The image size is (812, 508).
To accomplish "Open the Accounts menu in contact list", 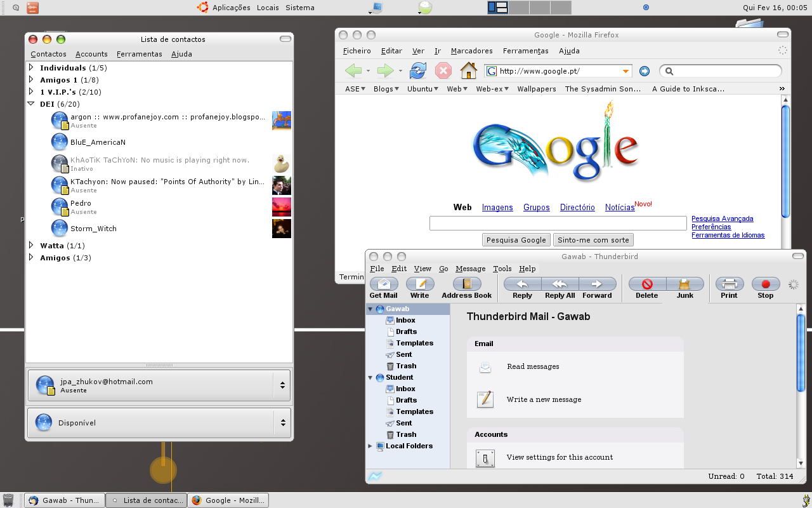I will click(91, 54).
